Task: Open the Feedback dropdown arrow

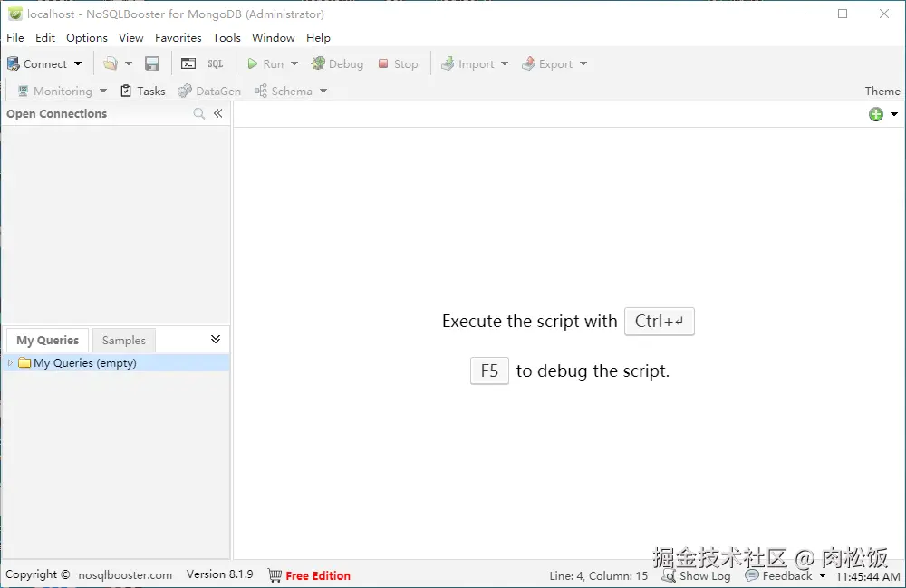Action: coord(823,576)
